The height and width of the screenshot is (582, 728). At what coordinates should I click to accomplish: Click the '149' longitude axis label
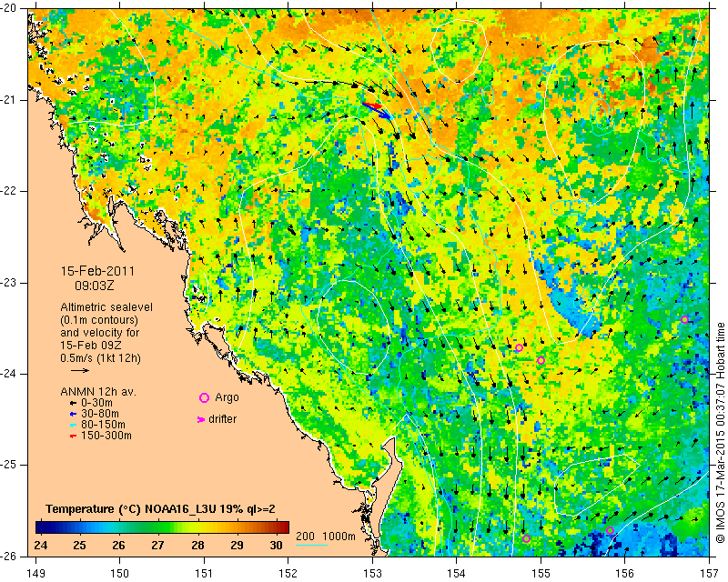pyautogui.click(x=36, y=574)
